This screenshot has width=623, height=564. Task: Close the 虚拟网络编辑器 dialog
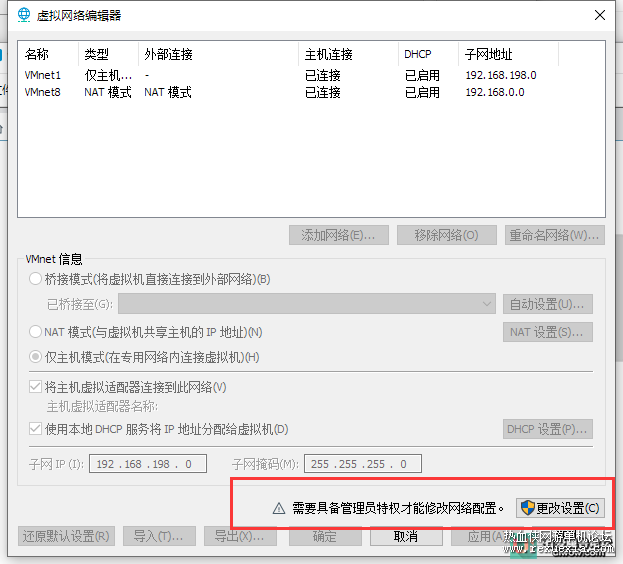600,15
